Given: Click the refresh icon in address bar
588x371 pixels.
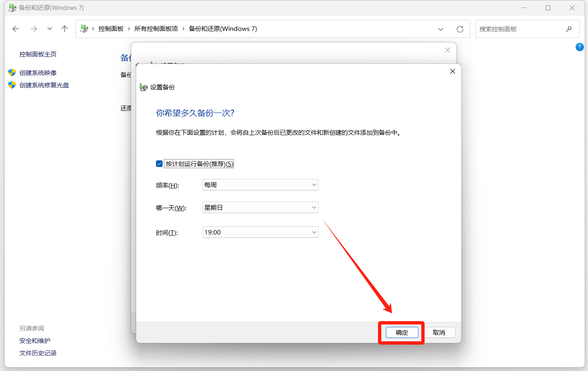Looking at the screenshot, I should (460, 29).
